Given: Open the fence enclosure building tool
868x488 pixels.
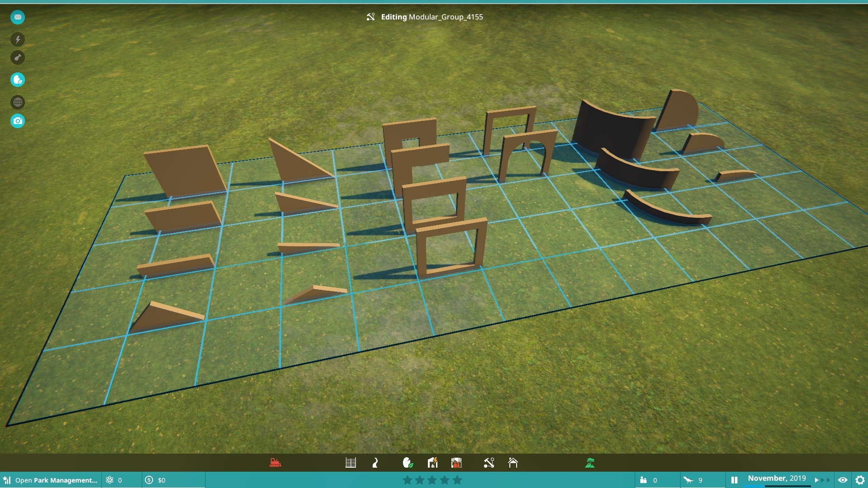Looking at the screenshot, I should [351, 463].
